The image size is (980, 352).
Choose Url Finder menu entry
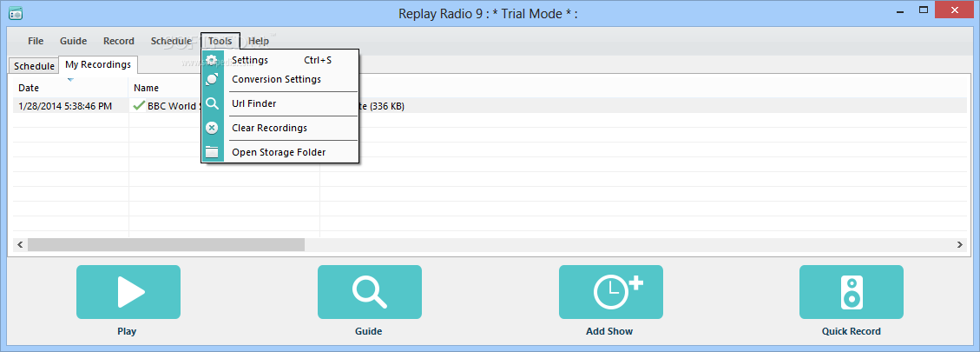click(x=280, y=103)
